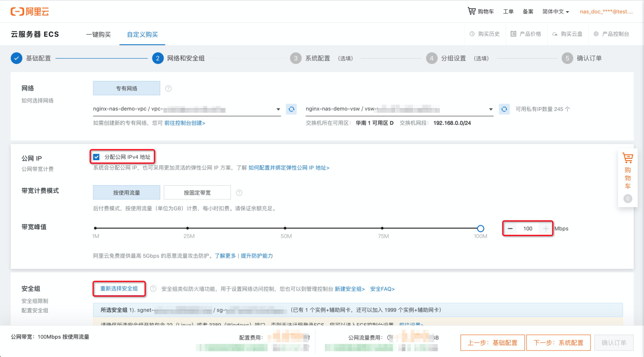Increase bandwidth with the plus button

click(x=546, y=228)
